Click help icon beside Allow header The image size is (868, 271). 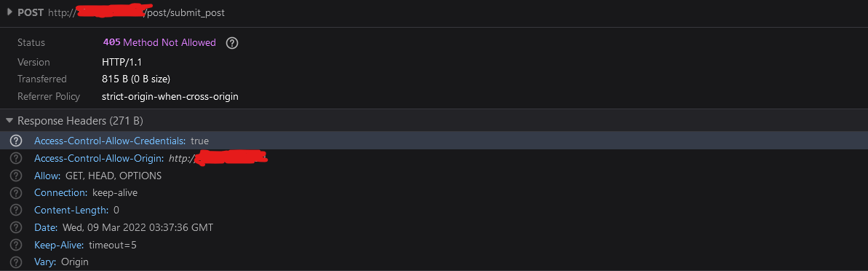coord(16,176)
